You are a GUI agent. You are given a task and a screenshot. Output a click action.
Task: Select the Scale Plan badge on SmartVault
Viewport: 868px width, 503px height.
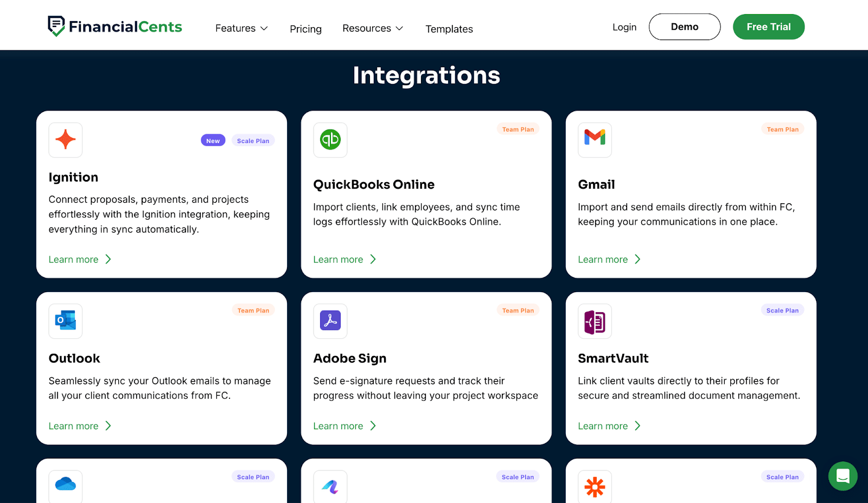pos(782,310)
